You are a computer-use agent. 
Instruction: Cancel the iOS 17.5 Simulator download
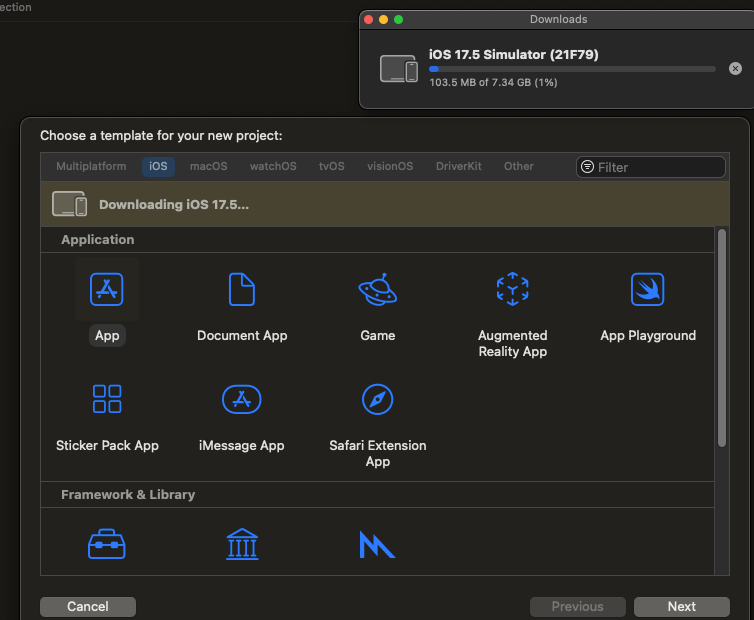[x=735, y=69]
